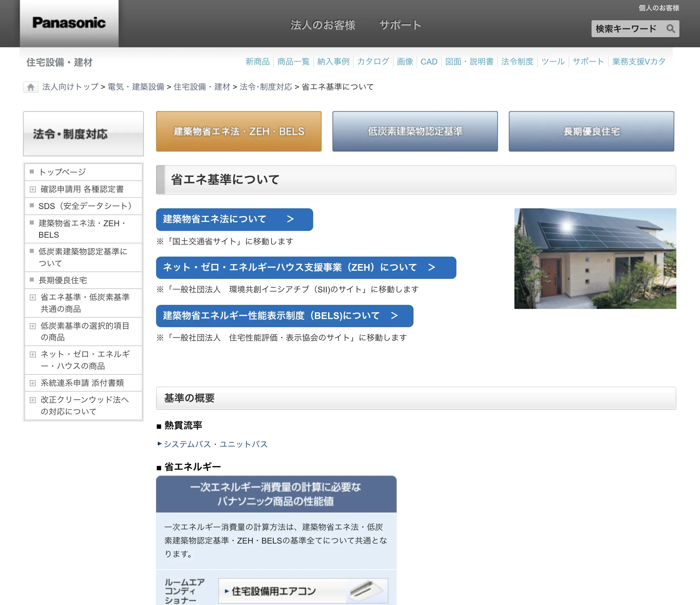The height and width of the screenshot is (605, 700).
Task: Click the search magnifier icon
Action: (x=670, y=29)
